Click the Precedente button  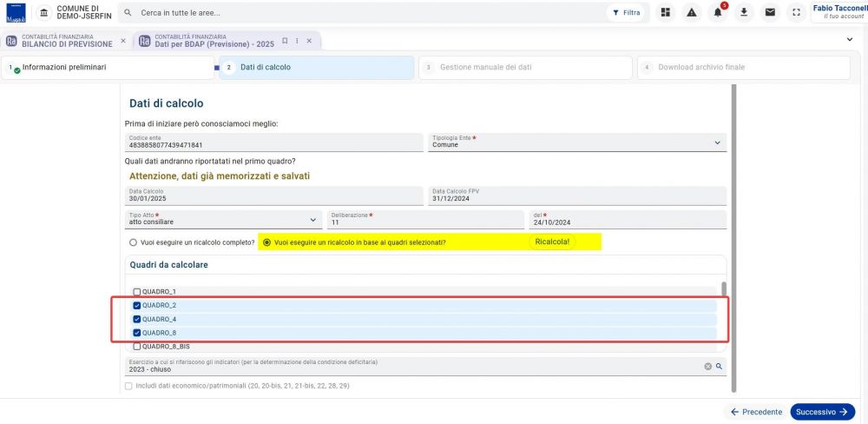pos(756,412)
